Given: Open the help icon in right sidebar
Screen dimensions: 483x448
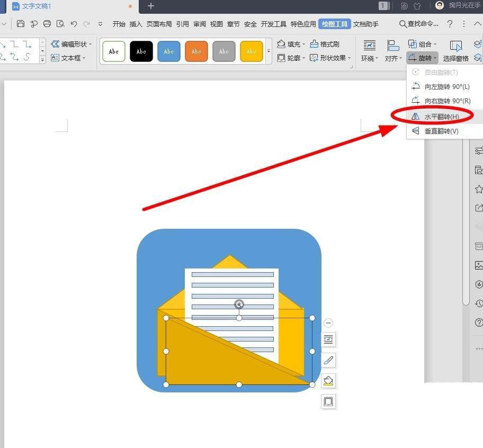Looking at the screenshot, I should 479,322.
